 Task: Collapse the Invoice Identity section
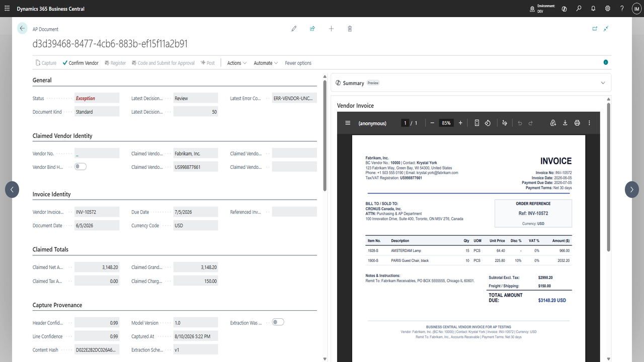tap(51, 194)
